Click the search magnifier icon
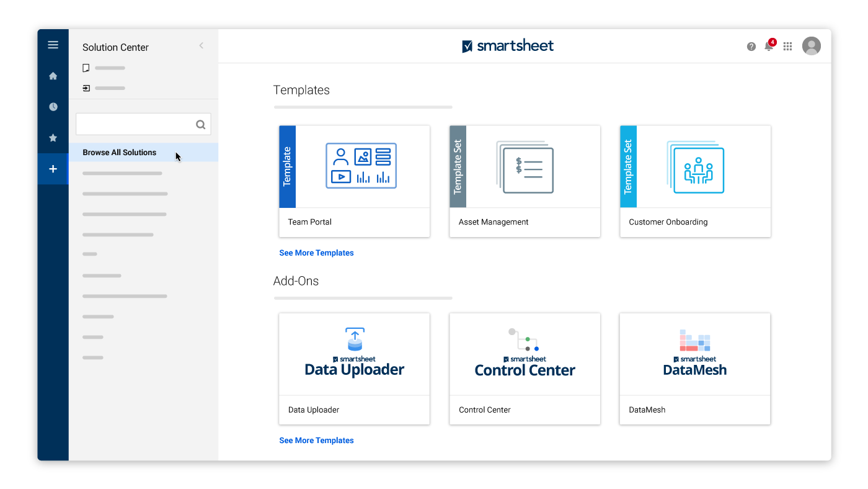Viewport: 868px width, 489px height. (200, 124)
